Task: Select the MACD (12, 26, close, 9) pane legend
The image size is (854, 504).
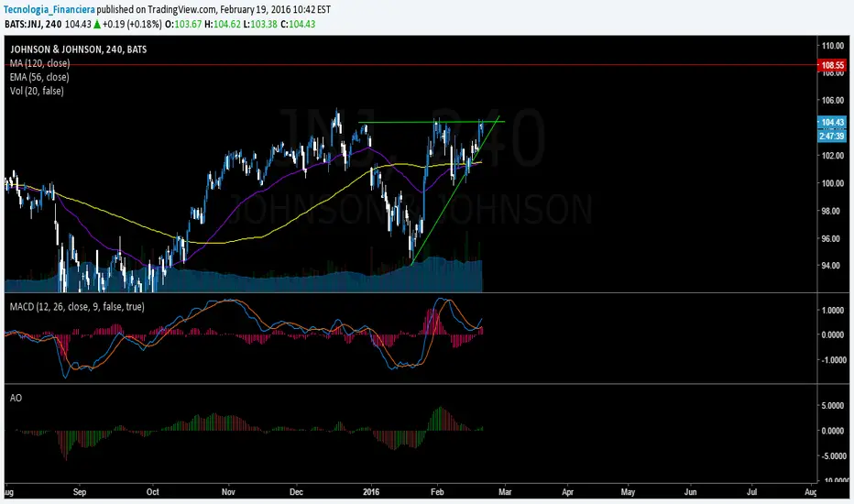Action: (x=77, y=307)
